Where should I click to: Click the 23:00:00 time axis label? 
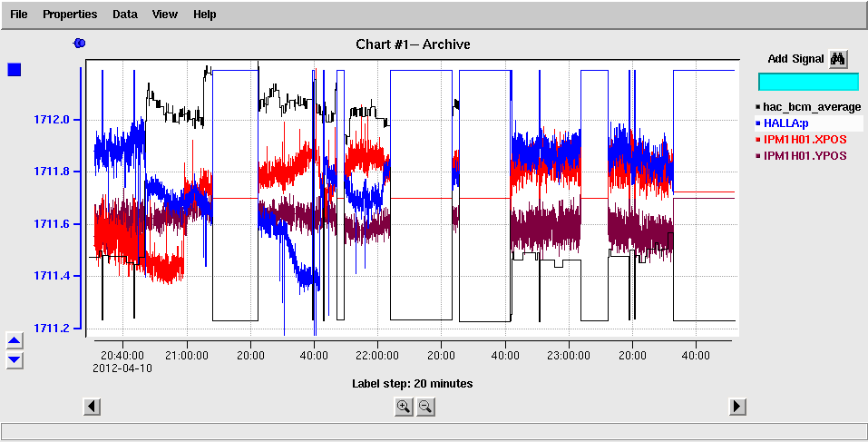[x=569, y=356]
